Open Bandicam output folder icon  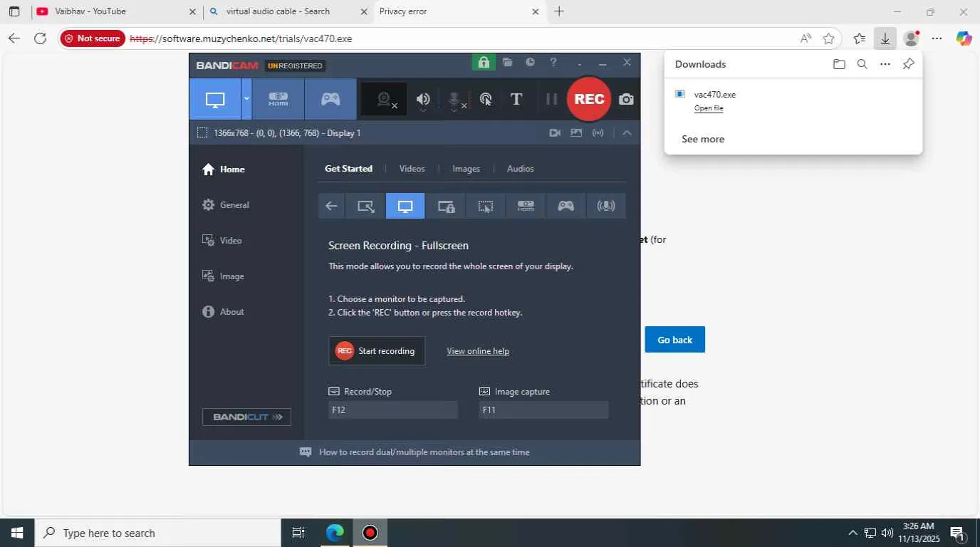507,63
